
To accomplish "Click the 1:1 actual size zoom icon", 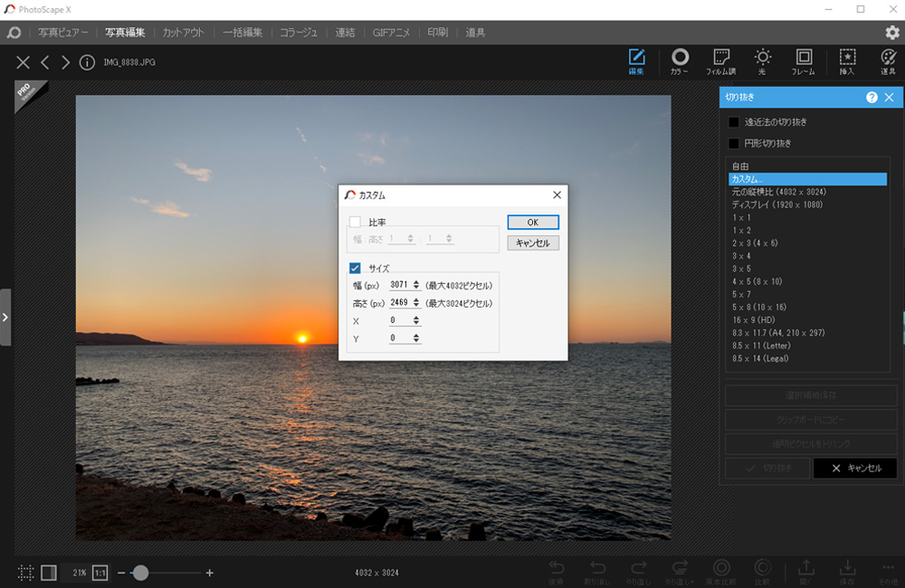I will (100, 573).
